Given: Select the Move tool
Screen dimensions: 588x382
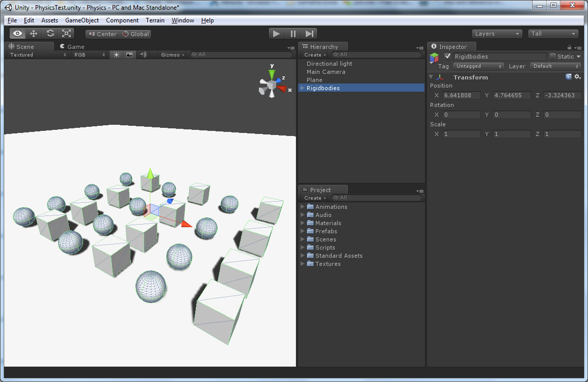Looking at the screenshot, I should (x=33, y=34).
